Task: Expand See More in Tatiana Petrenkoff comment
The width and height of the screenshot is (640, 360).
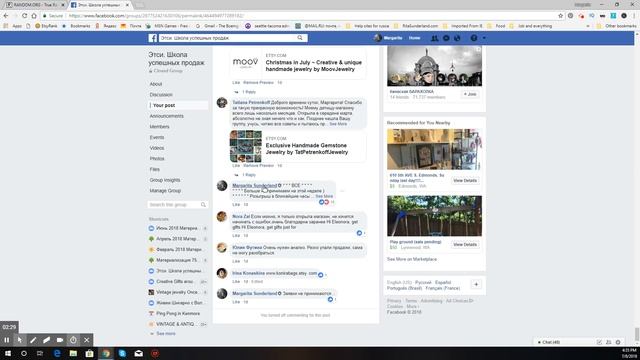Action: pos(338,124)
